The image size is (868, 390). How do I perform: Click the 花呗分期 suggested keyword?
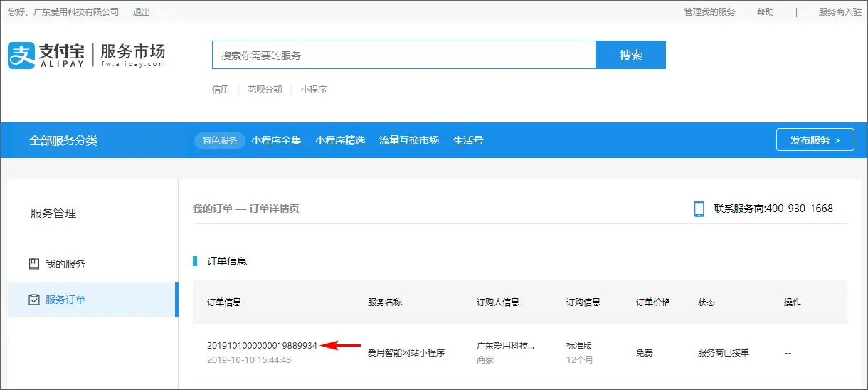(265, 90)
